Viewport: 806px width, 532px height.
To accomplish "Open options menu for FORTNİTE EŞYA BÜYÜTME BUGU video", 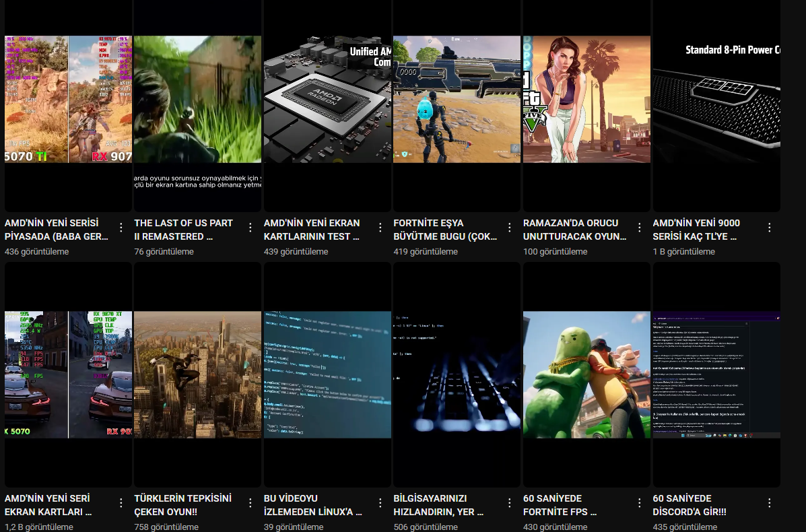I will 510,227.
